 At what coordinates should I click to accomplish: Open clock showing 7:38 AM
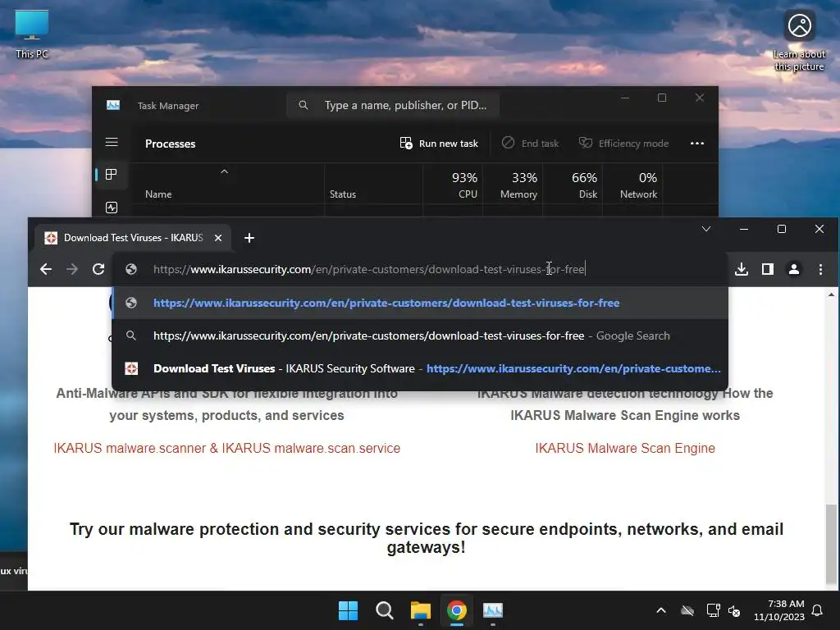779,610
